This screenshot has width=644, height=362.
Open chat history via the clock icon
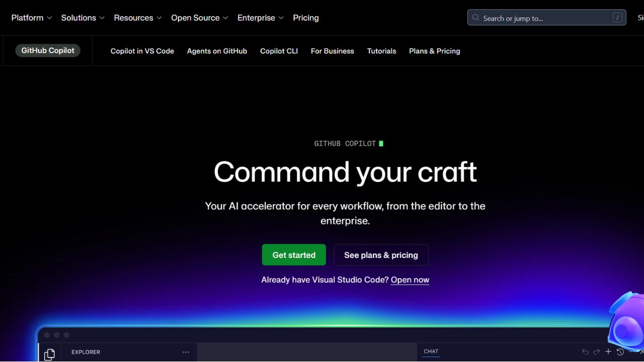[620, 352]
